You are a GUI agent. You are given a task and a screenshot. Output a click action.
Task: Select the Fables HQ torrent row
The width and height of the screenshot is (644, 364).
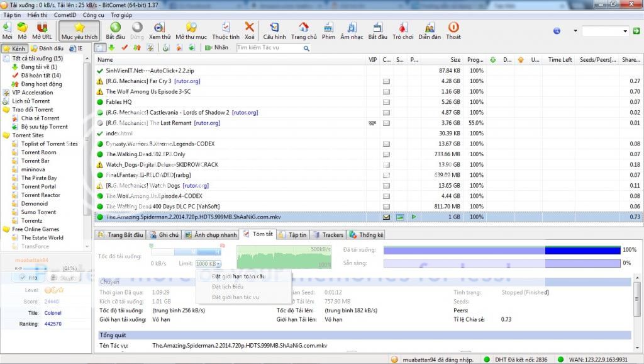pos(369,102)
